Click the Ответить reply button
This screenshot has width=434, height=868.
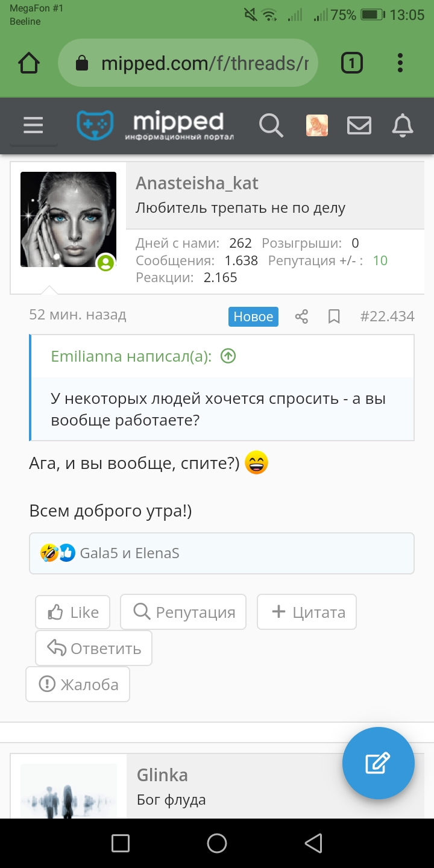(93, 649)
